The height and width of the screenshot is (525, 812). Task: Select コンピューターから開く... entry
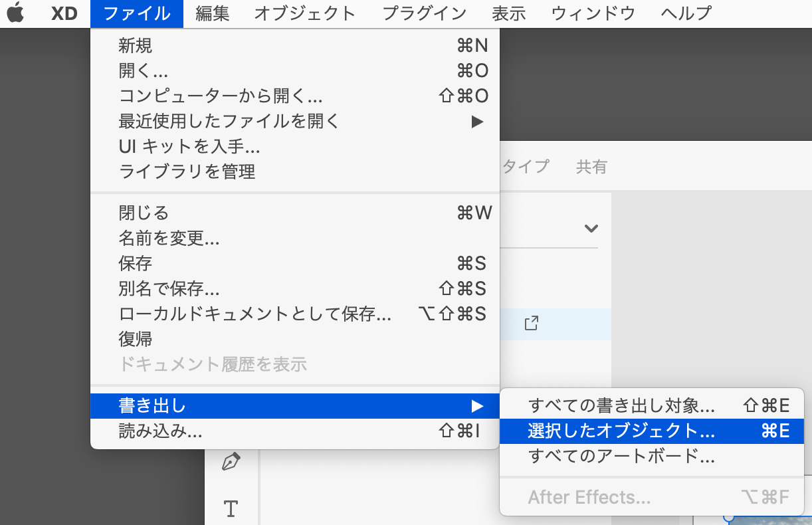tap(294, 96)
